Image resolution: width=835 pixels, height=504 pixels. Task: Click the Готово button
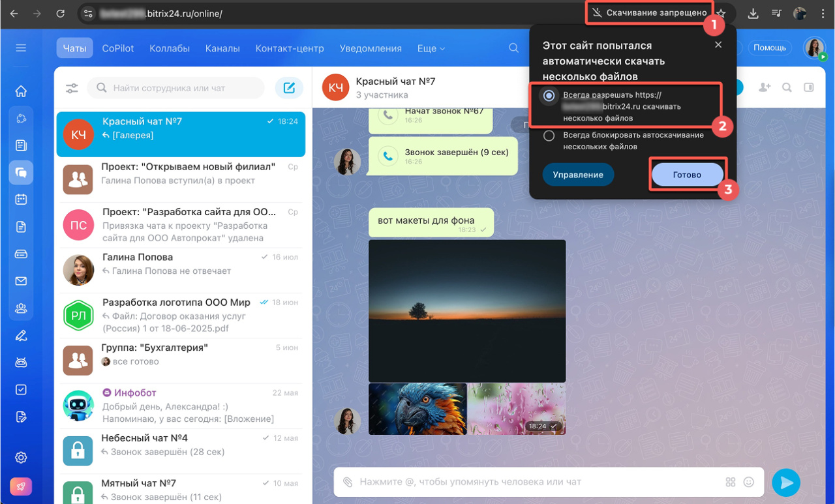(x=687, y=175)
